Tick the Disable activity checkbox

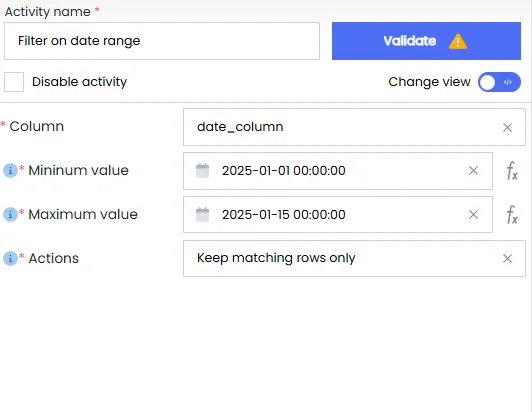(14, 82)
